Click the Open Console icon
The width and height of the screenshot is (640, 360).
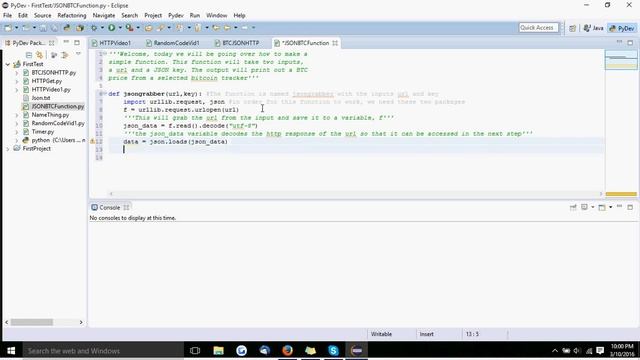(602, 207)
